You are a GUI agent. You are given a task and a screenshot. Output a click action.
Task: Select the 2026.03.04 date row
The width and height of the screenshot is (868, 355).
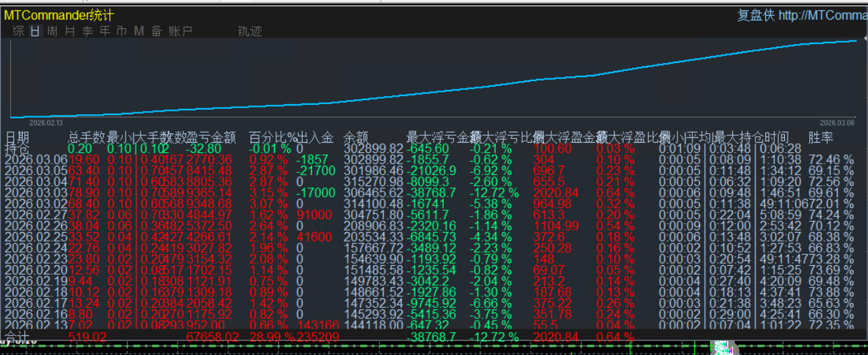36,181
